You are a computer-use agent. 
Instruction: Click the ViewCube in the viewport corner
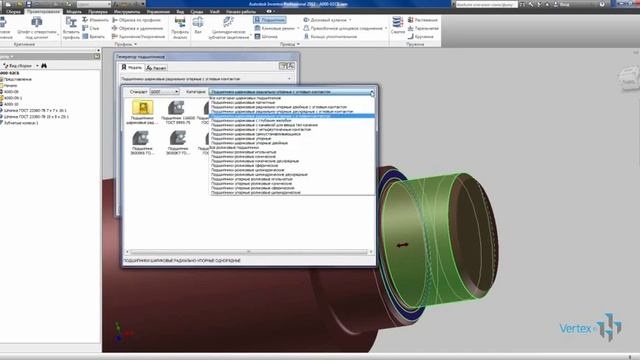[629, 78]
